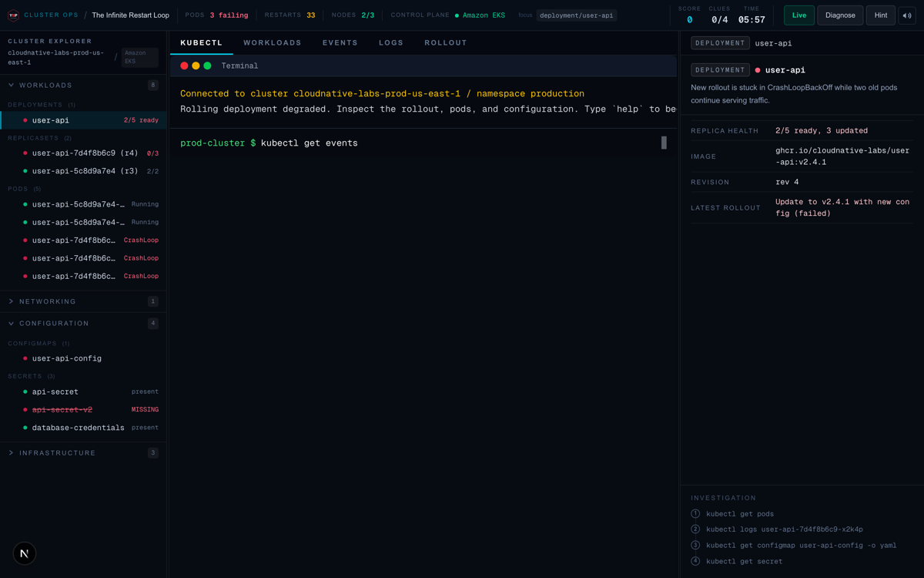Image resolution: width=924 pixels, height=578 pixels.
Task: Click the Networking count badge 1
Action: tap(152, 301)
